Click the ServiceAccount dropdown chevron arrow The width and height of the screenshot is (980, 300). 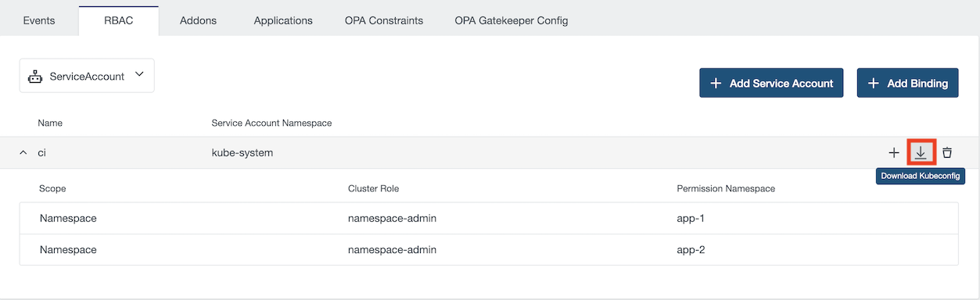tap(139, 75)
